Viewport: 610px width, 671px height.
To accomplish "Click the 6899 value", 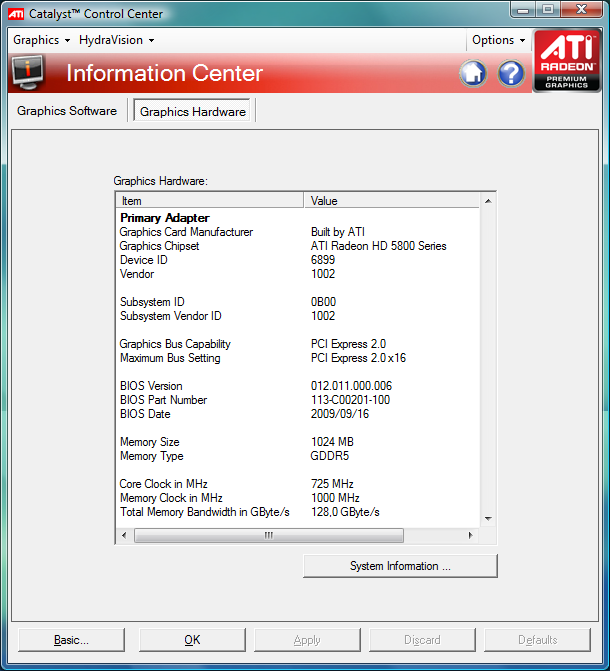I will point(323,260).
